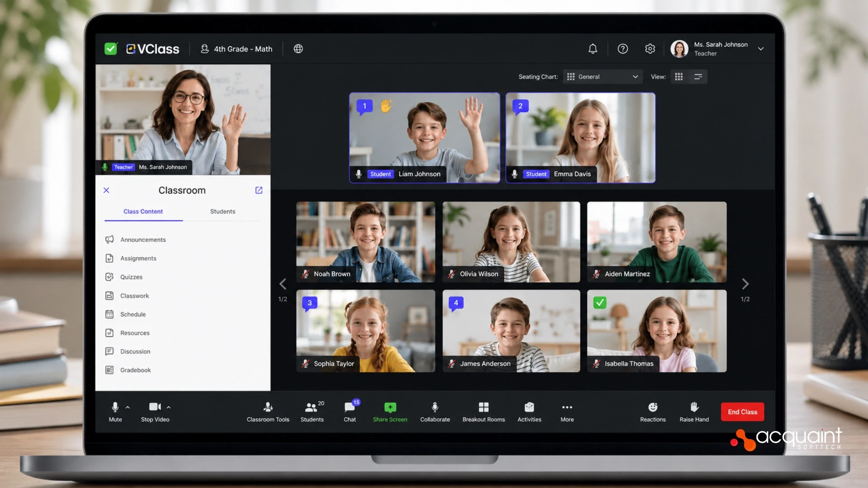Click the Student badge beside Emma Davis
The width and height of the screenshot is (868, 488).
pyautogui.click(x=536, y=174)
